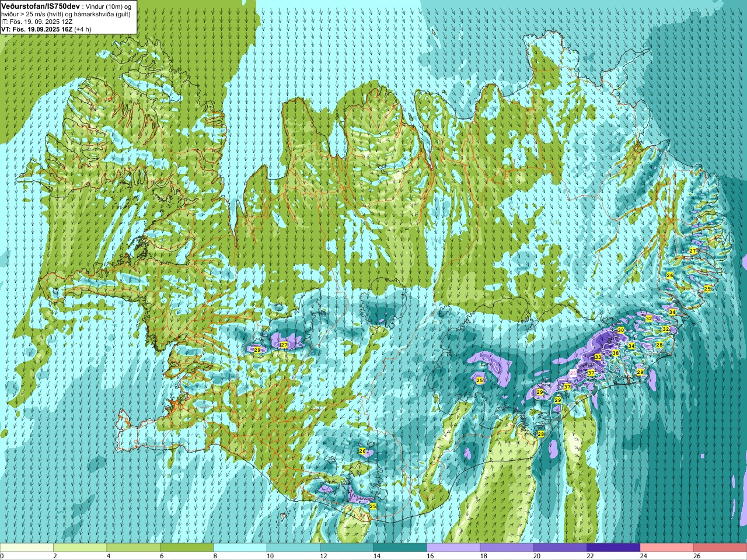Click the olive green 6–8 legend swatch
Viewport: 747px width, 560px height.
(x=187, y=548)
